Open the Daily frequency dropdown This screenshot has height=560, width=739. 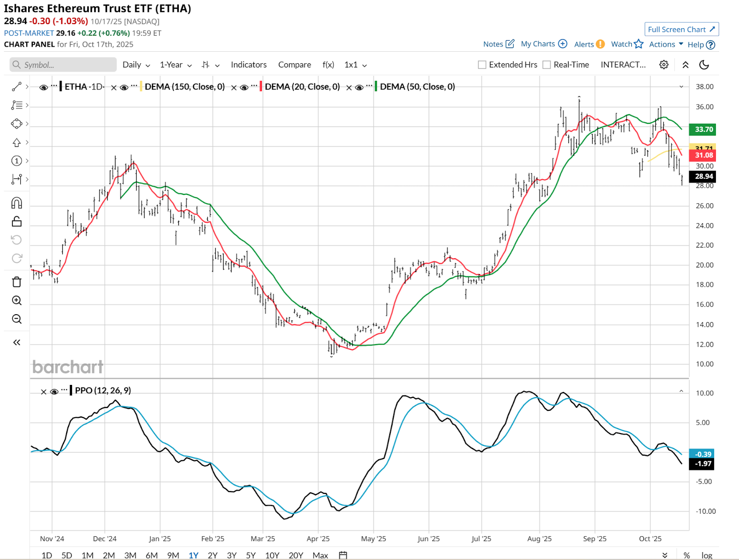pos(136,65)
